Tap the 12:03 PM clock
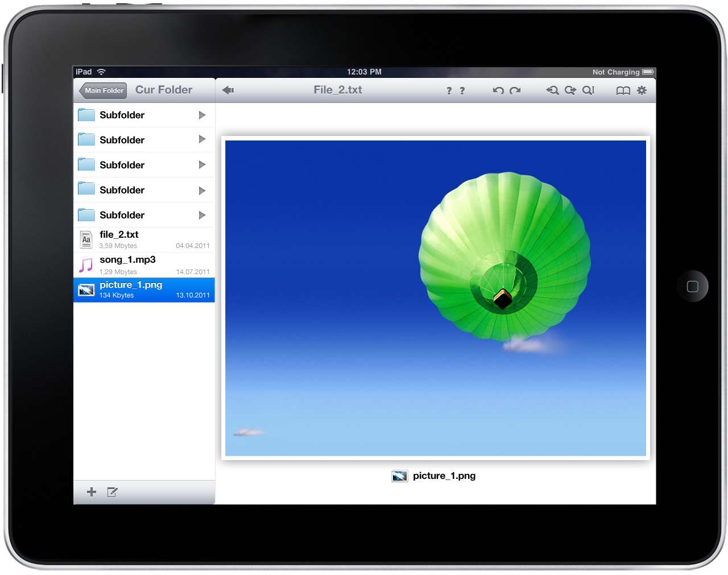 (x=364, y=72)
